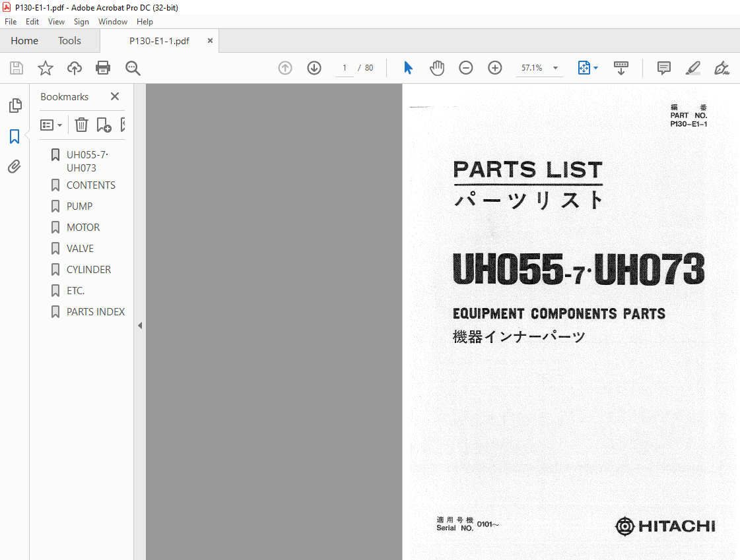Open the Find text magnifier tool
Screen dimensions: 740x560
coord(133,69)
